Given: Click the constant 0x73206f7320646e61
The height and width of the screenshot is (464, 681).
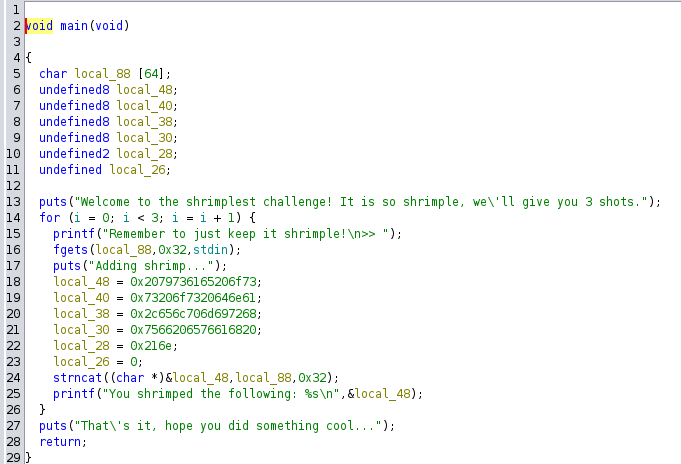Looking at the screenshot, I should [193, 298].
